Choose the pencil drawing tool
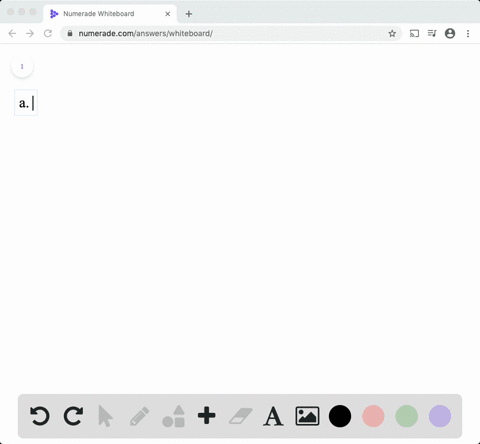Screen dimensions: 480x444 point(139,416)
